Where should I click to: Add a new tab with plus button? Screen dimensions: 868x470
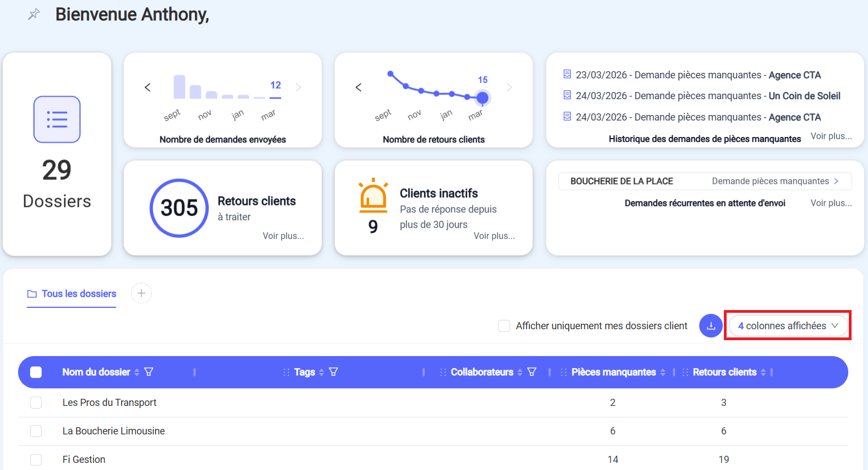141,294
